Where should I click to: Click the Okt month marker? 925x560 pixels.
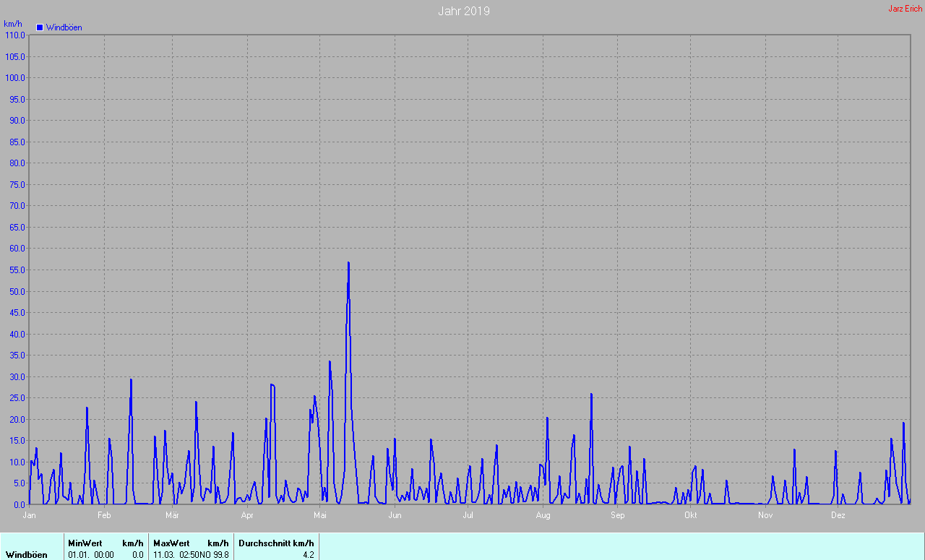coord(690,515)
